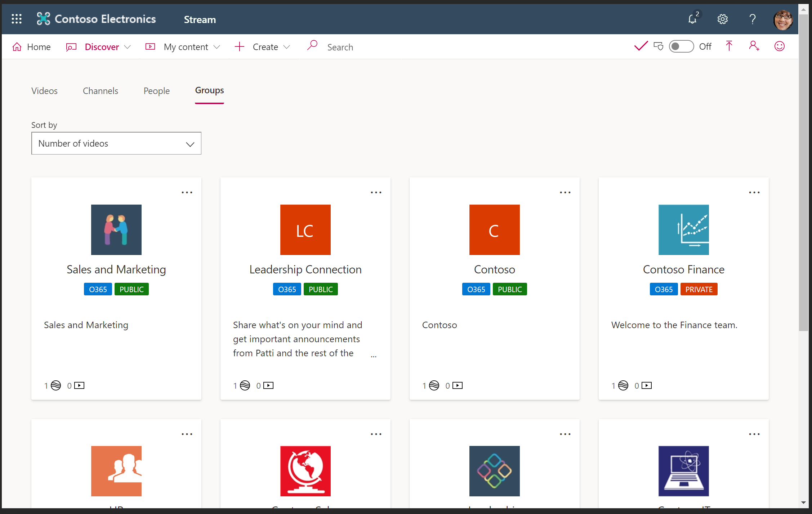The image size is (812, 514).
Task: Click the orange C Contoso thumbnail
Action: pyautogui.click(x=495, y=230)
